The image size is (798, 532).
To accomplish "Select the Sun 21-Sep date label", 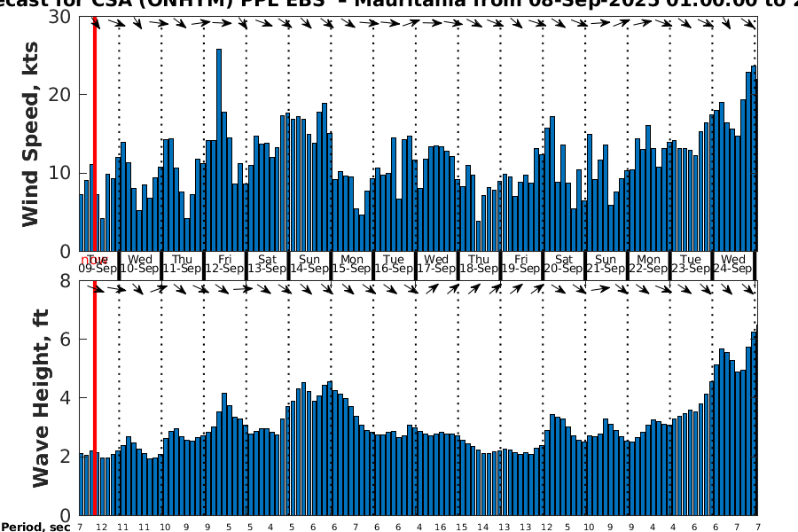I will point(606,264).
